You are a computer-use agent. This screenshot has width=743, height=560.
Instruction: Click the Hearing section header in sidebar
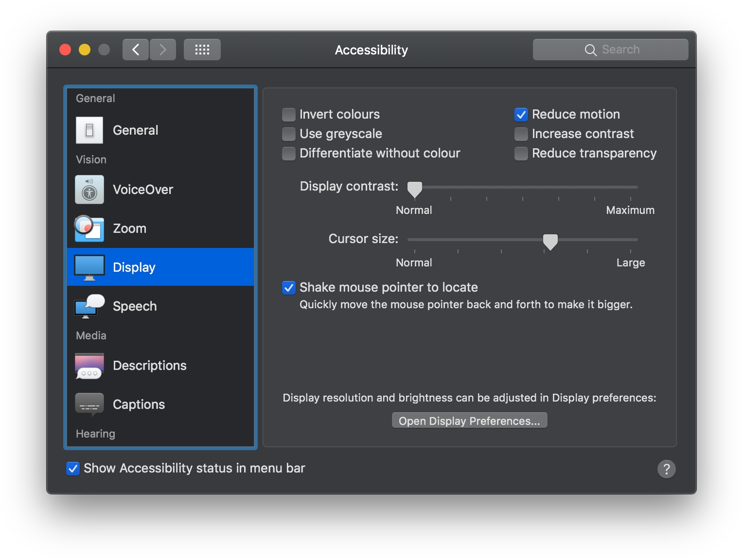pyautogui.click(x=95, y=434)
